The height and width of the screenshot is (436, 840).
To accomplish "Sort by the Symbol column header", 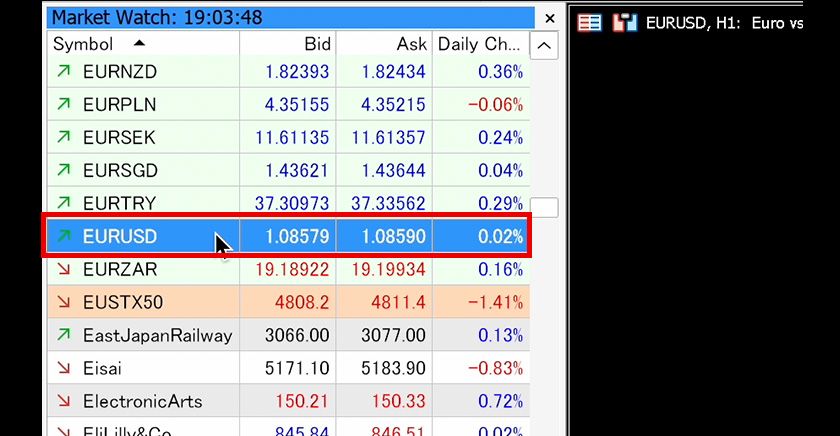I will tap(143, 44).
